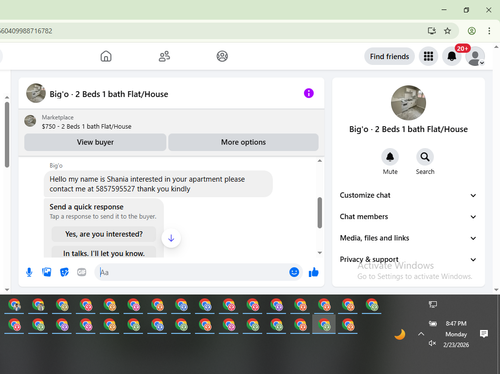Screen dimensions: 500x374
Task: Click the browser address bar URL
Action: tap(26, 31)
